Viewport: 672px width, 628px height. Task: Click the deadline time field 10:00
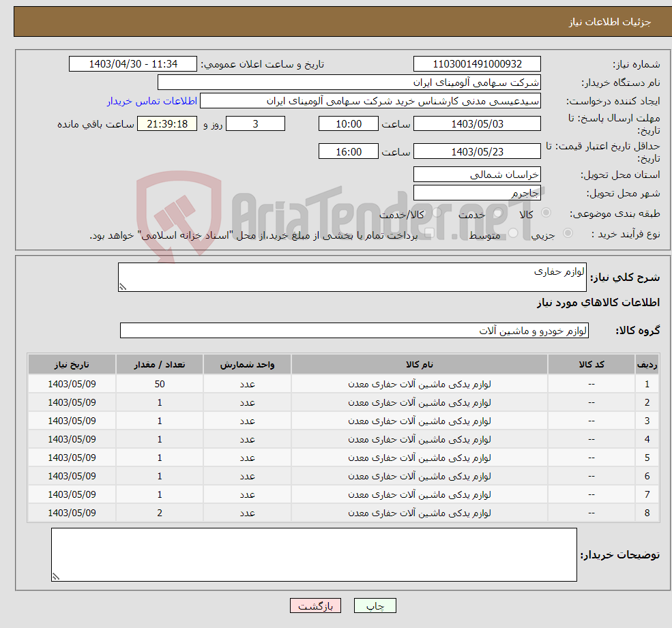[349, 124]
